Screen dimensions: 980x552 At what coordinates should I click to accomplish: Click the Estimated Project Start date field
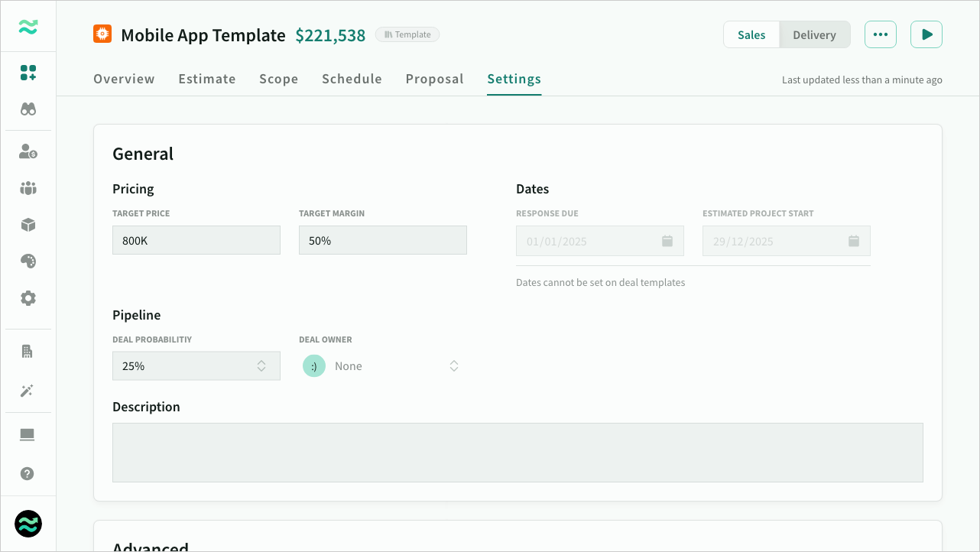click(x=787, y=241)
